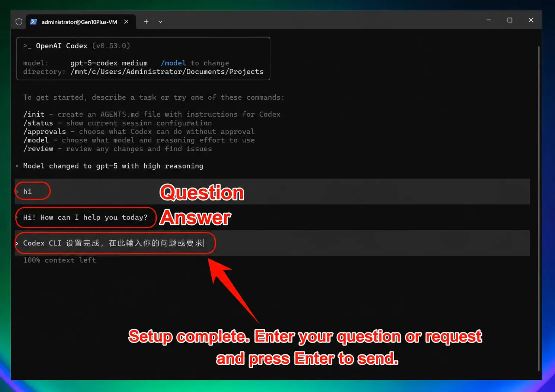Click the version text (v0.53.0)
This screenshot has height=392, width=555.
111,46
